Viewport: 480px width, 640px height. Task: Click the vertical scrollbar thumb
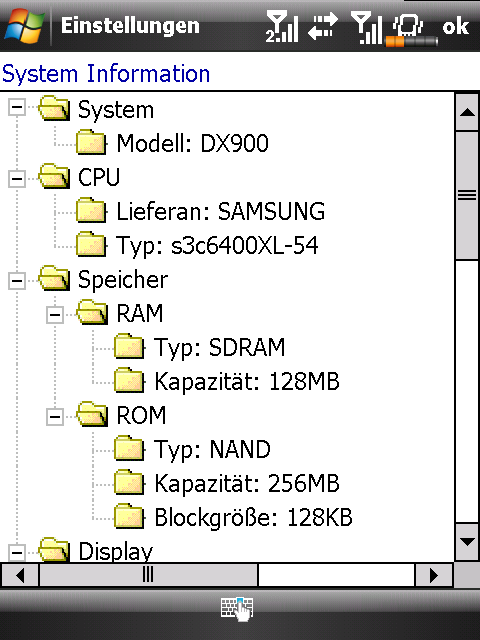[467, 195]
